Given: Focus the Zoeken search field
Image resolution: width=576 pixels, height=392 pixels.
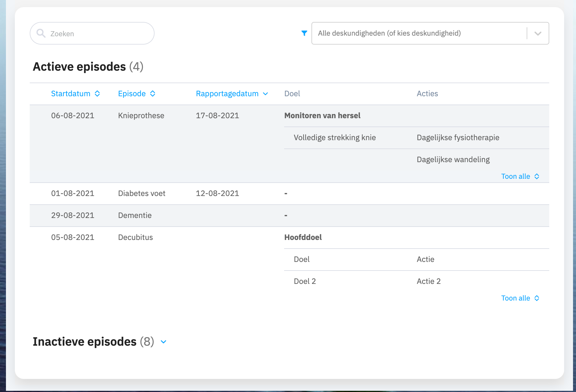Looking at the screenshot, I should tap(92, 33).
